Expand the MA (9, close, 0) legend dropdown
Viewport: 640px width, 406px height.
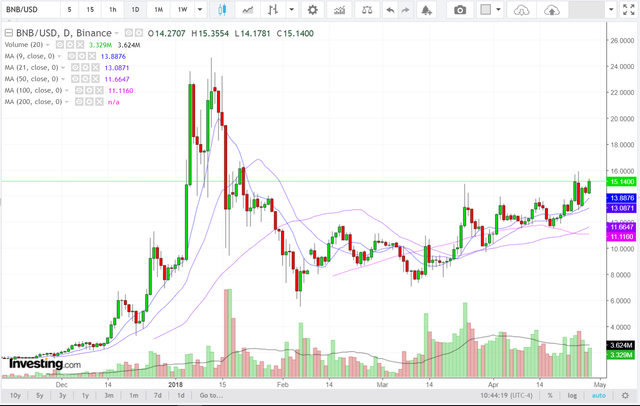click(60, 56)
